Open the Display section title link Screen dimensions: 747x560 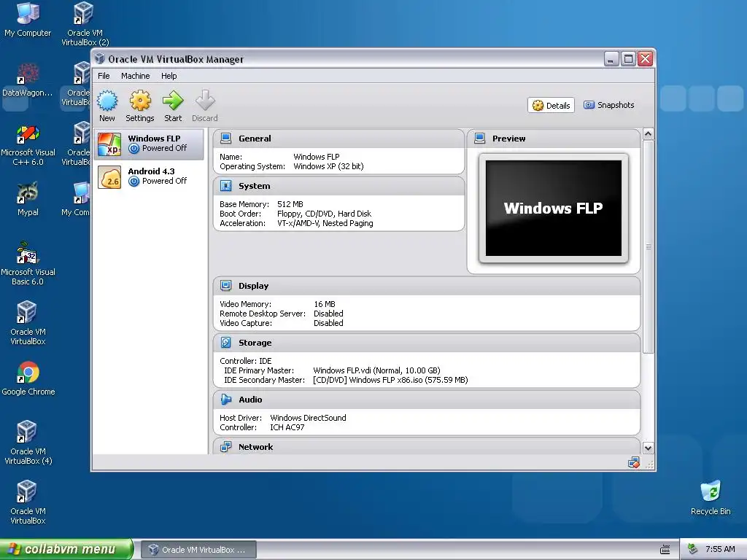[x=253, y=286]
